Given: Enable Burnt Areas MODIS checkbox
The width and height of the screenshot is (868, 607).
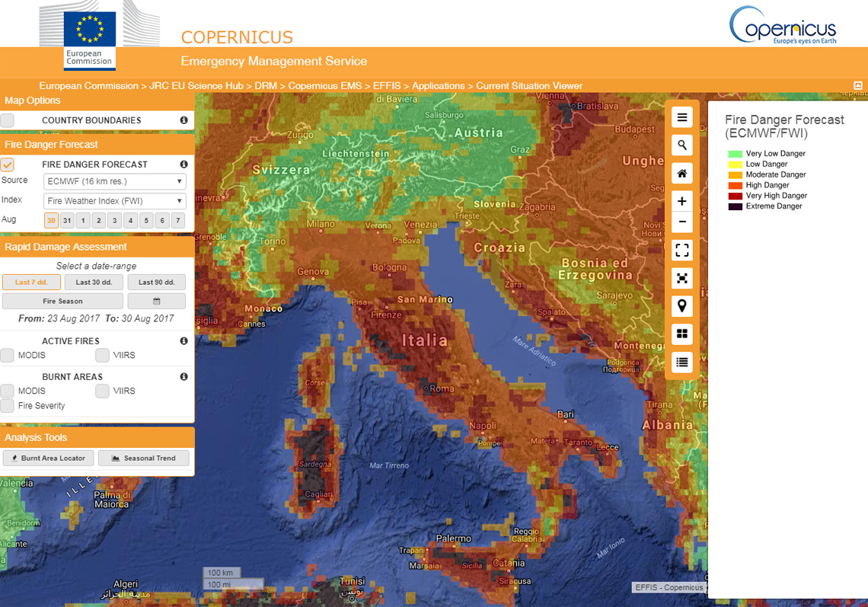Looking at the screenshot, I should (7, 391).
